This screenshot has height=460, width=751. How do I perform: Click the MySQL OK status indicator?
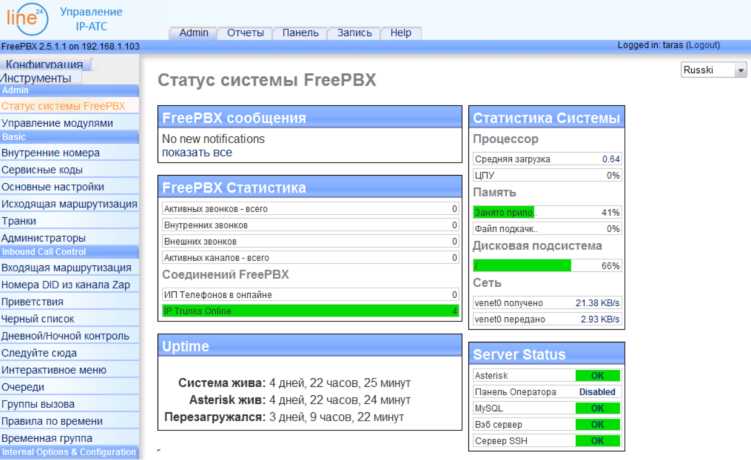(x=597, y=408)
